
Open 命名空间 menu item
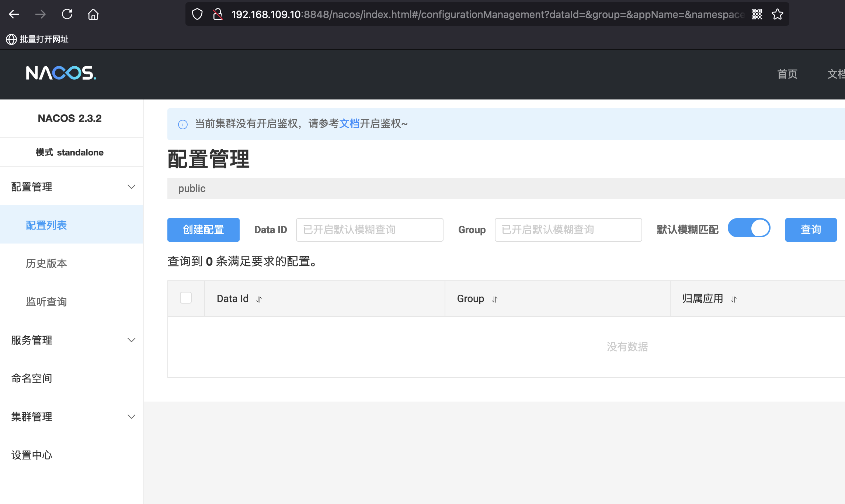coord(32,378)
